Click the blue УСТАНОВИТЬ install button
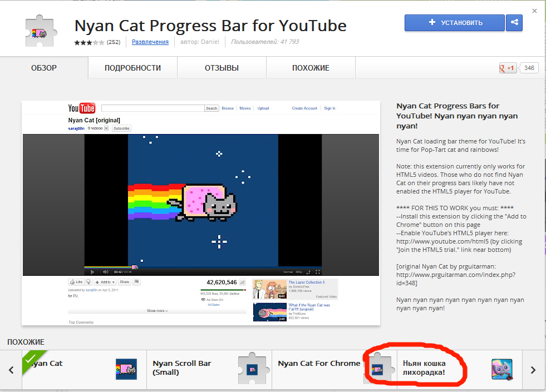Screen dimensions: 546x392 coord(454,23)
